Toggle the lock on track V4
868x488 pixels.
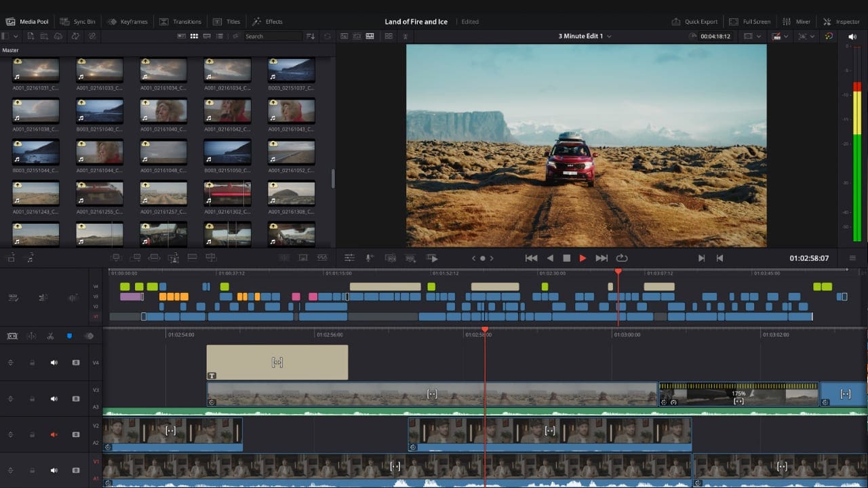[x=32, y=363]
